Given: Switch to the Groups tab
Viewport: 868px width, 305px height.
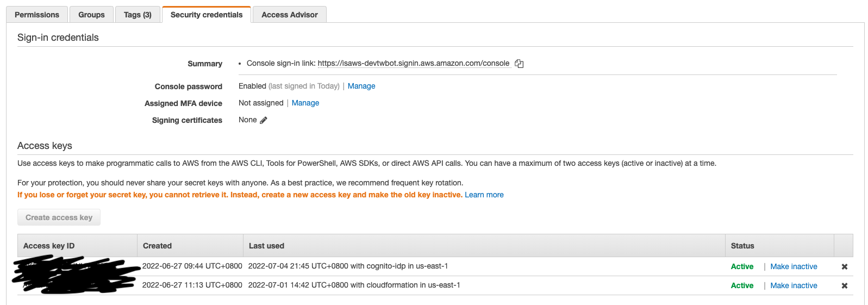Looking at the screenshot, I should point(91,15).
